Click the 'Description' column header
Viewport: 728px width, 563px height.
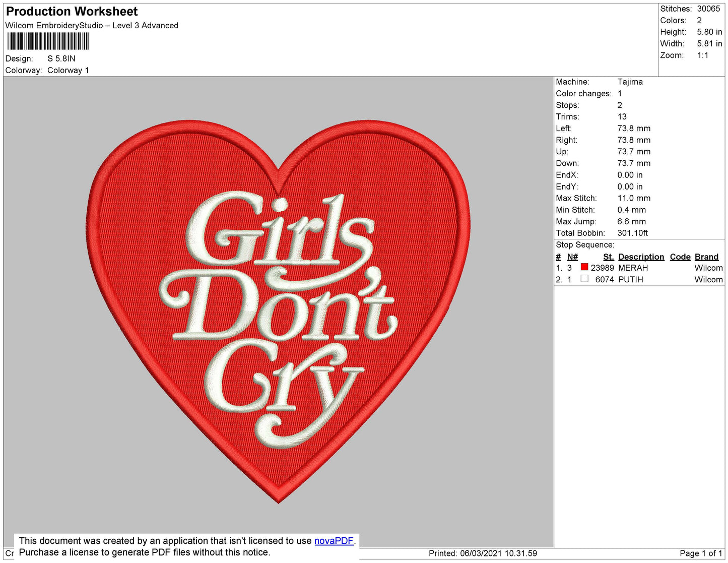pos(641,257)
